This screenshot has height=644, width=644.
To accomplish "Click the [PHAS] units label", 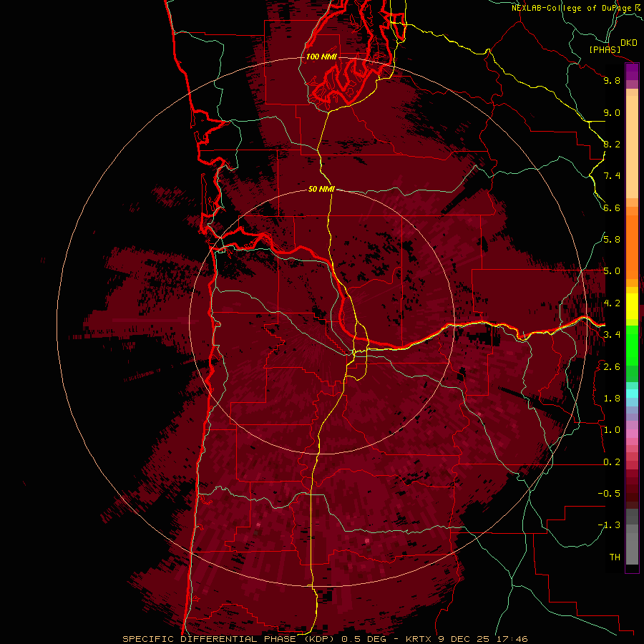I will [x=605, y=50].
